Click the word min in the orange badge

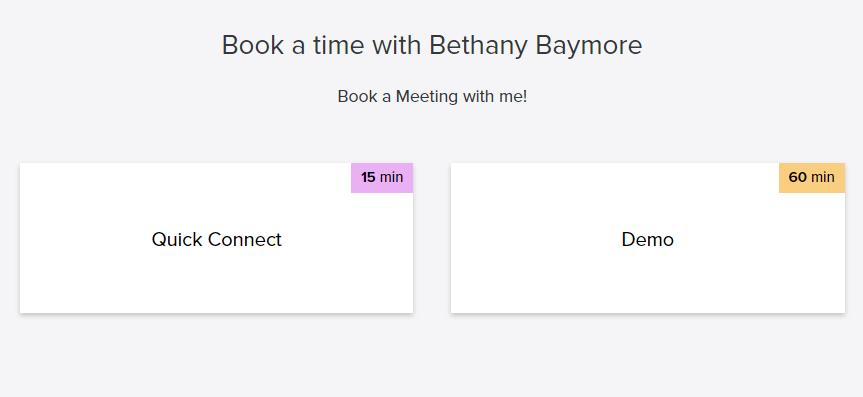coord(823,177)
